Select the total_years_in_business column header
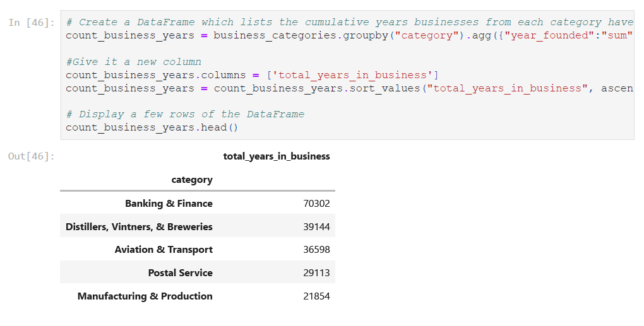Screen dimensions: 644x326 (x=277, y=156)
